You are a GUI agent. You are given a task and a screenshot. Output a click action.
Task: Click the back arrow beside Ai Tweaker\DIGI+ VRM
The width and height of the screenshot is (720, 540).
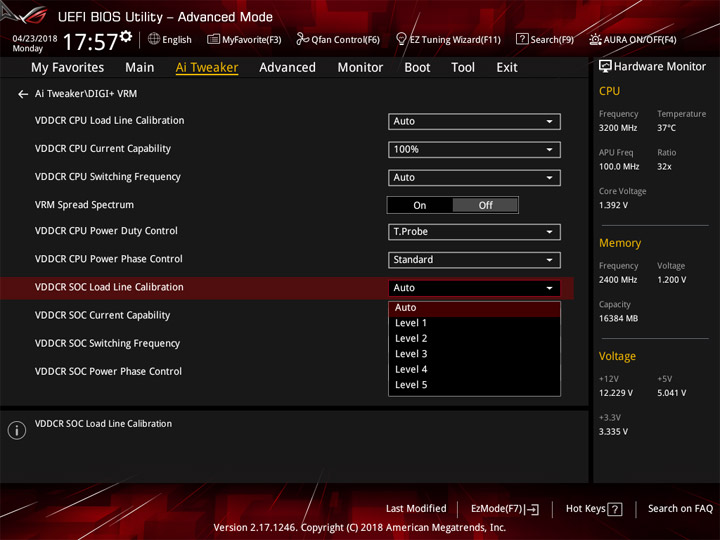[23, 94]
